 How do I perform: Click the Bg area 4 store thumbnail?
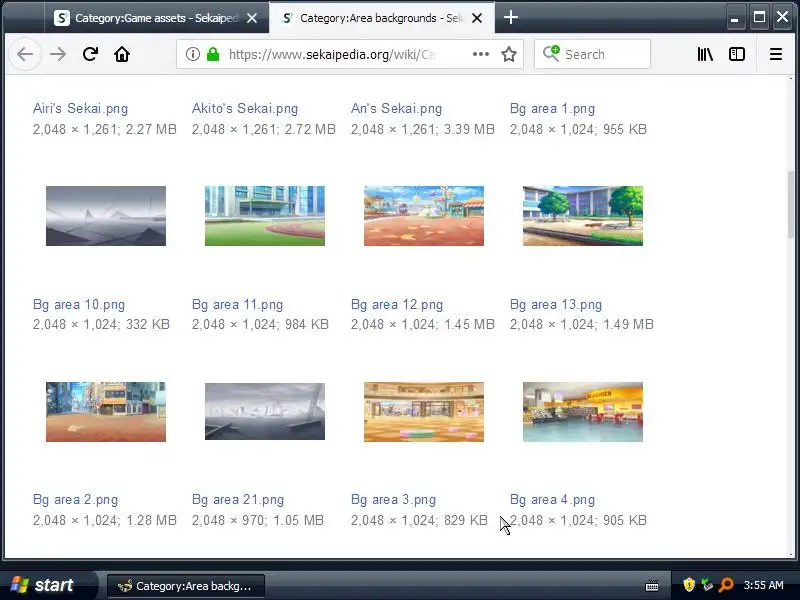pos(583,412)
